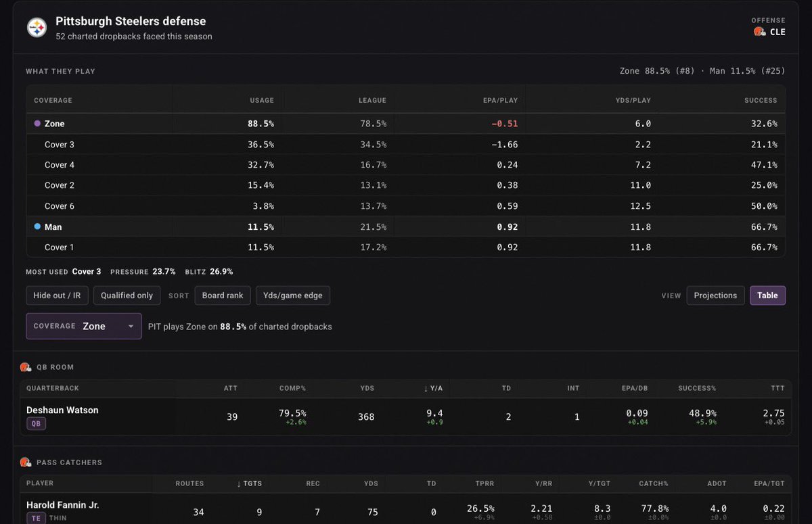Screen dimensions: 812x524
Task: Sort players by Yds/game edge
Action: click(293, 295)
